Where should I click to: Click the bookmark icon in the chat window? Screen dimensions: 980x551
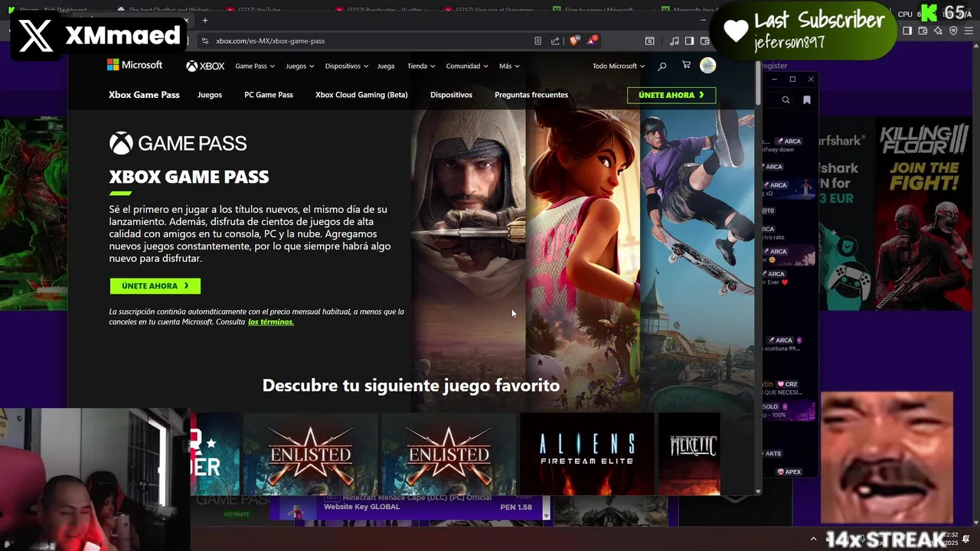[x=807, y=100]
